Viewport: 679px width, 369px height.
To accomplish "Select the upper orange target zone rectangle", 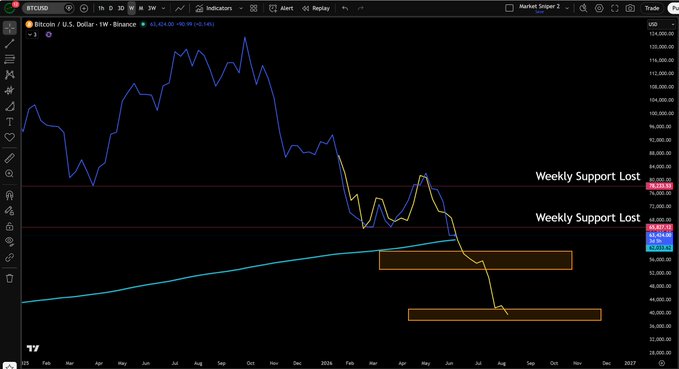I will pos(475,260).
